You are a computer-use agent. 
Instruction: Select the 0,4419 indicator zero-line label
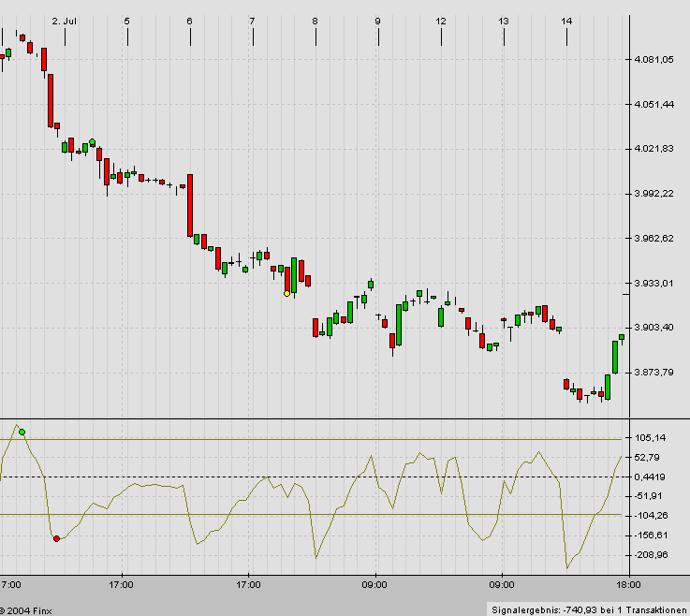coord(651,477)
